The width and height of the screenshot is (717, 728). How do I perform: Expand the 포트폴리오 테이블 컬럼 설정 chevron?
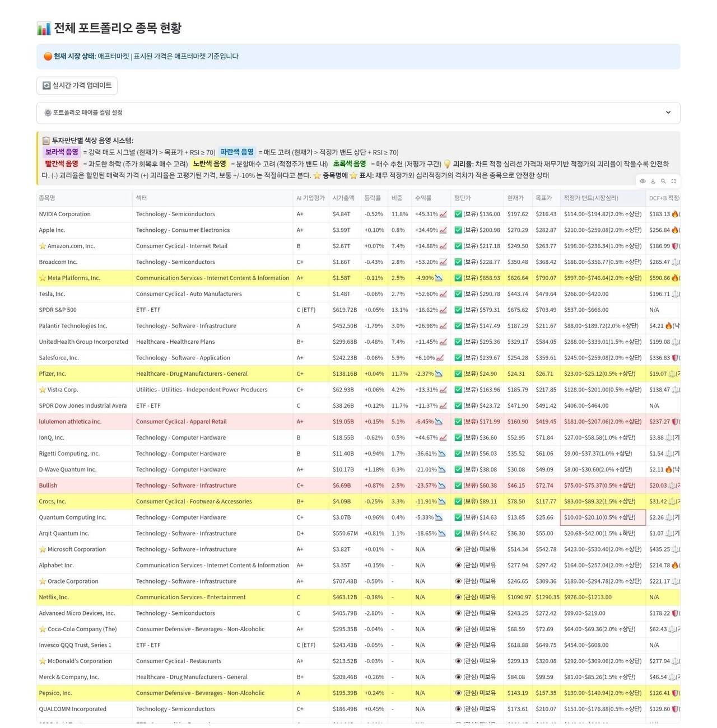(668, 113)
